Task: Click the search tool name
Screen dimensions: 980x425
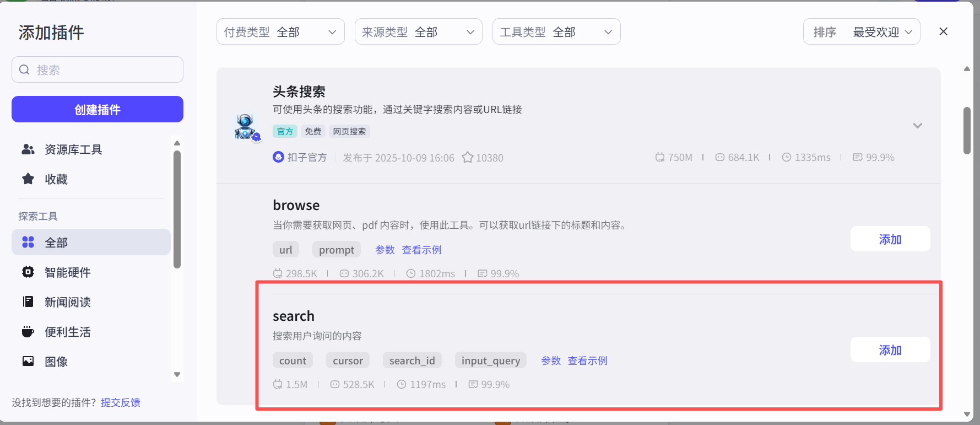Action: click(294, 316)
